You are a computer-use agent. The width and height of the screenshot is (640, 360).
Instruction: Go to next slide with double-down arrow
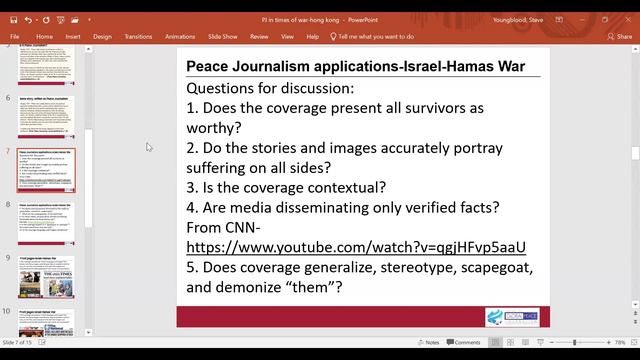pos(635,322)
